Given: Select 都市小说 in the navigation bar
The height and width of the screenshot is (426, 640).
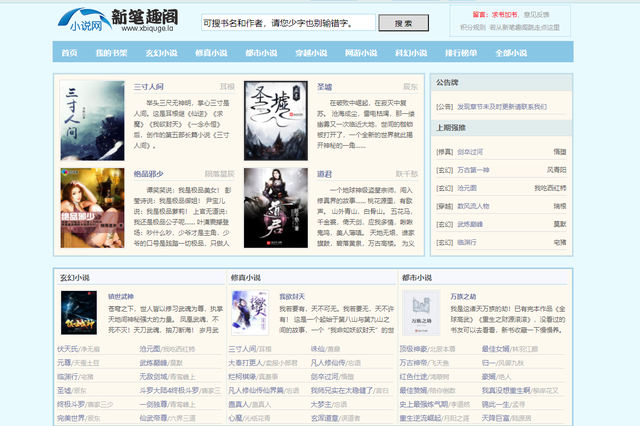Looking at the screenshot, I should pyautogui.click(x=261, y=53).
